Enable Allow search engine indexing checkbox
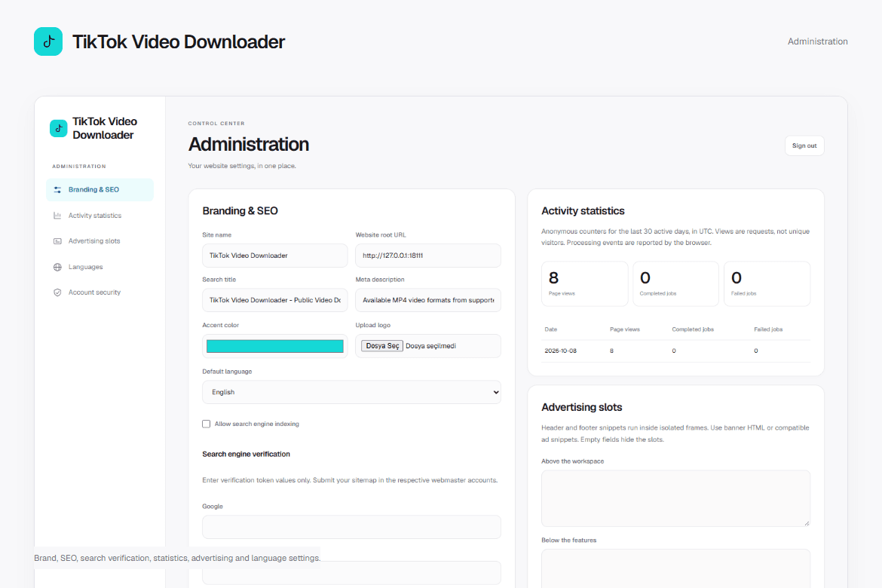The height and width of the screenshot is (588, 882). point(207,424)
